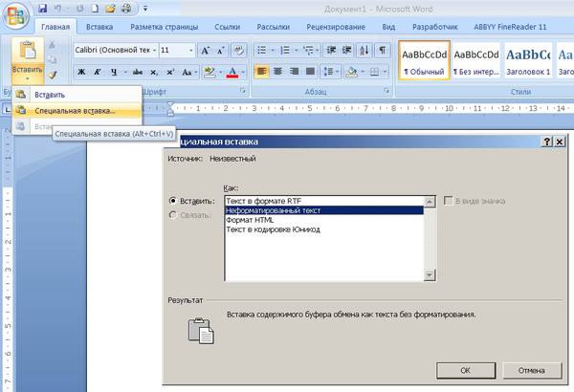
Task: Select Вставить radio button in dialog
Action: 173,201
